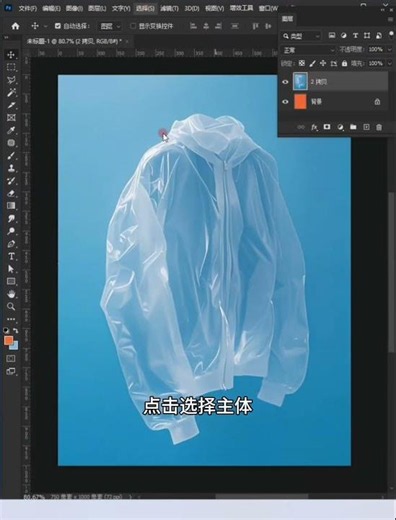Screen dimensions: 396x520
Task: Select the Path Selection tool
Action: 11,269
